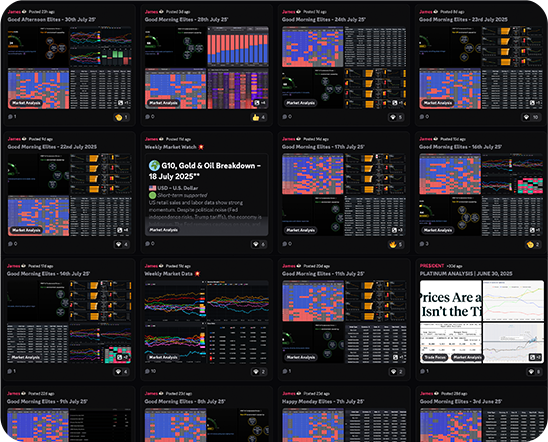548x442 pixels.
Task: Open 'Good Morning Elites - 8th July 25'' title
Action: coord(185,401)
